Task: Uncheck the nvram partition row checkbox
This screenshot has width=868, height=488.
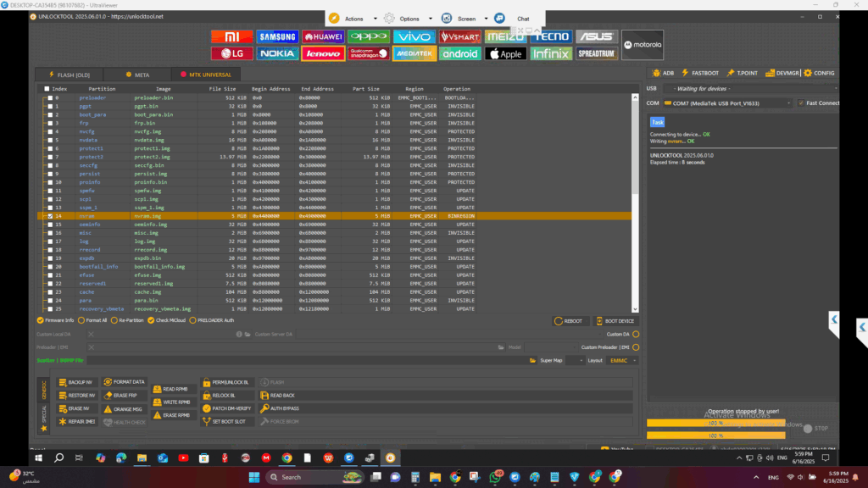Action: tap(50, 216)
